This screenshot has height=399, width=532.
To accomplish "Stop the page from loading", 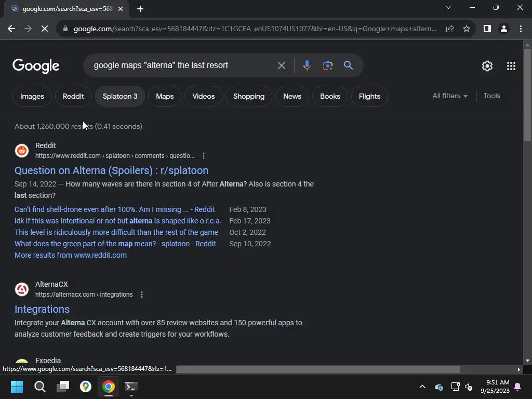I will pyautogui.click(x=45, y=29).
